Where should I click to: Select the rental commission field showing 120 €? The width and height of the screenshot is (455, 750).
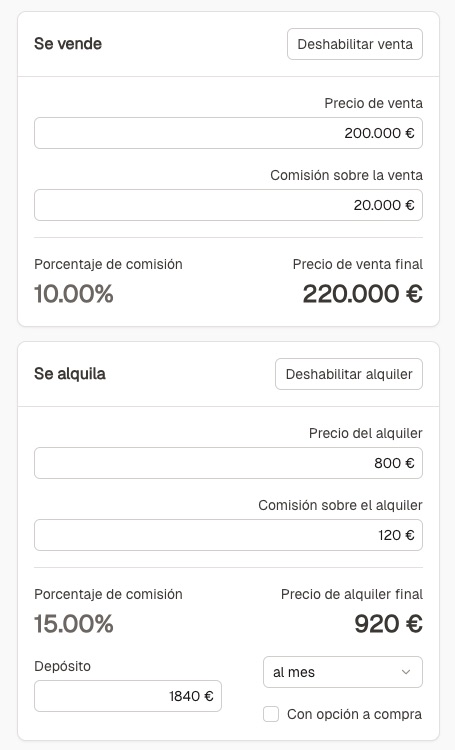(x=228, y=535)
